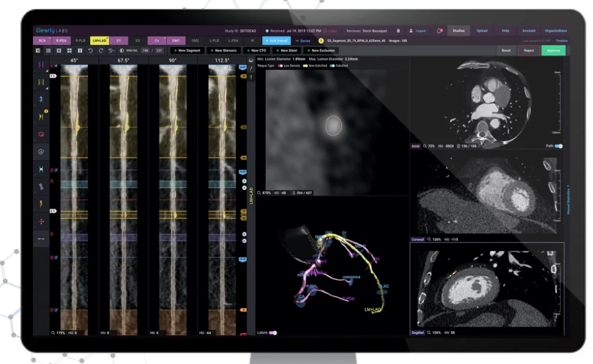Expand the Series dropdown

coord(303,41)
